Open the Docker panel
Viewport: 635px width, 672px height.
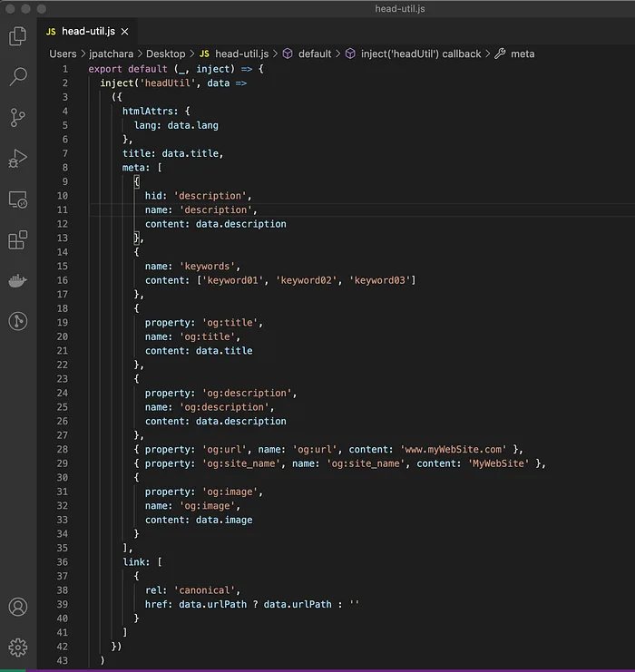click(x=18, y=281)
